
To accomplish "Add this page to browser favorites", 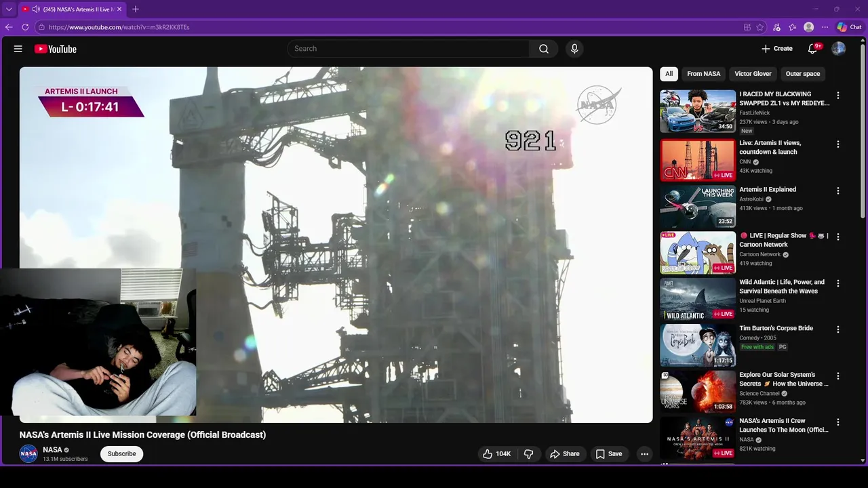I will (760, 27).
